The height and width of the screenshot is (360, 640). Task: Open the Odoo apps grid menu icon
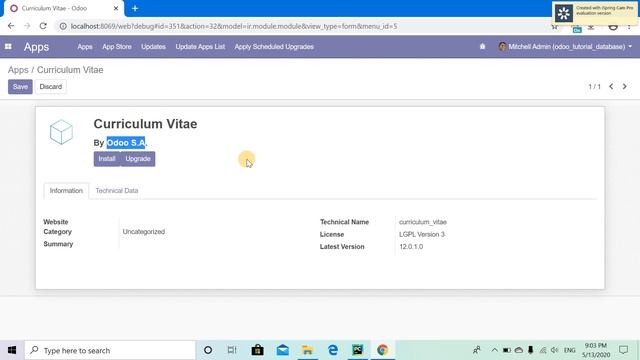coord(8,47)
